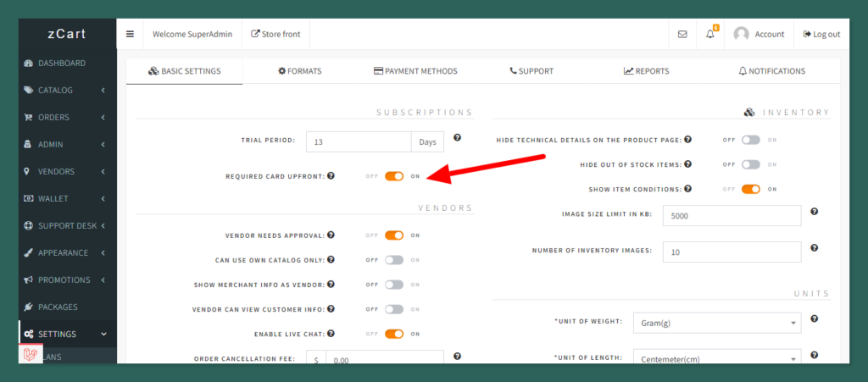Enable Hide Out of Stock Items
The height and width of the screenshot is (382, 868).
tap(751, 164)
